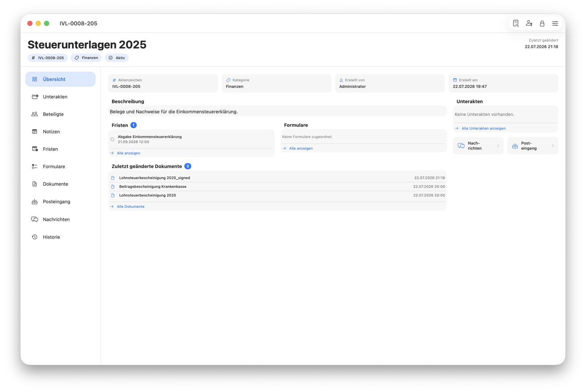The width and height of the screenshot is (586, 392).
Task: Click timestamp 22.07.2026 21:18 in documents list
Action: point(430,178)
